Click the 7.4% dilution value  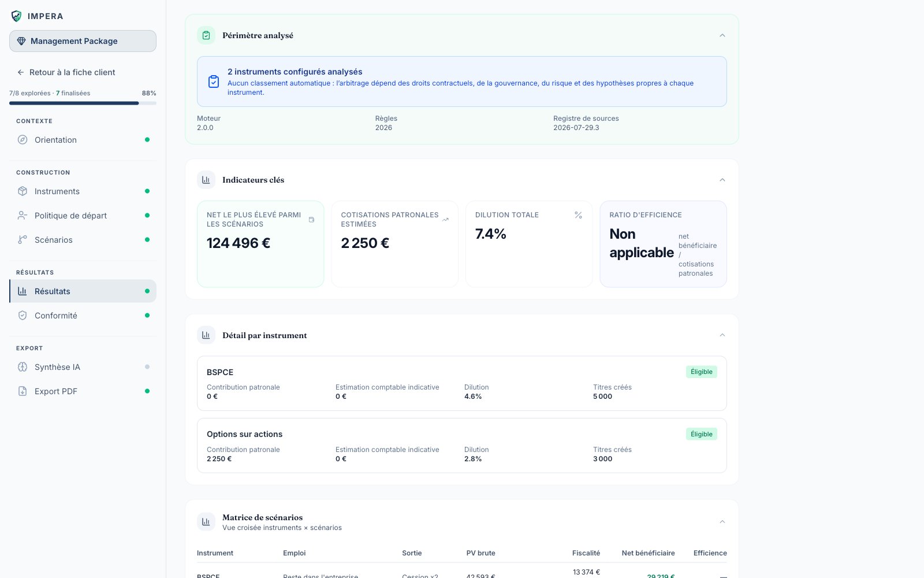click(491, 234)
